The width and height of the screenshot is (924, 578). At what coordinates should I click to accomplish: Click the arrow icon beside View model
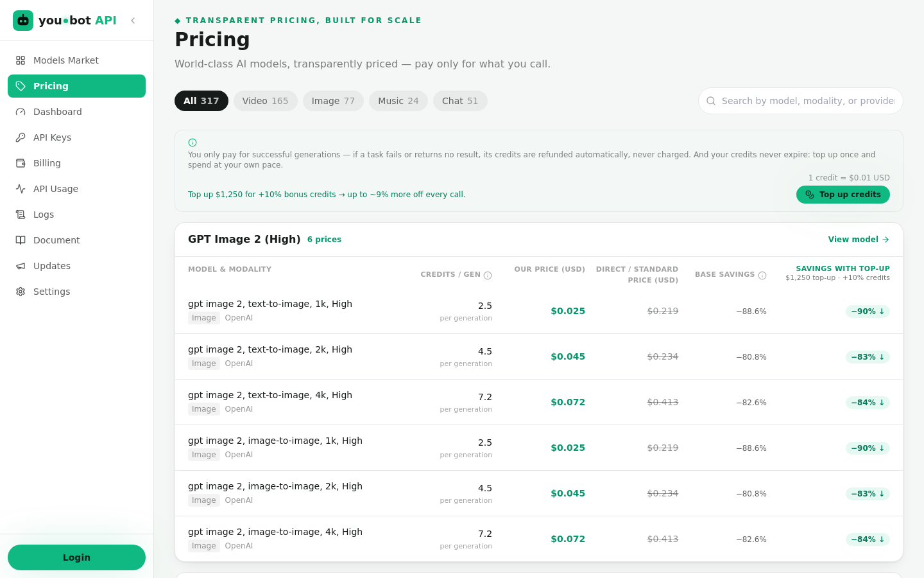click(886, 240)
